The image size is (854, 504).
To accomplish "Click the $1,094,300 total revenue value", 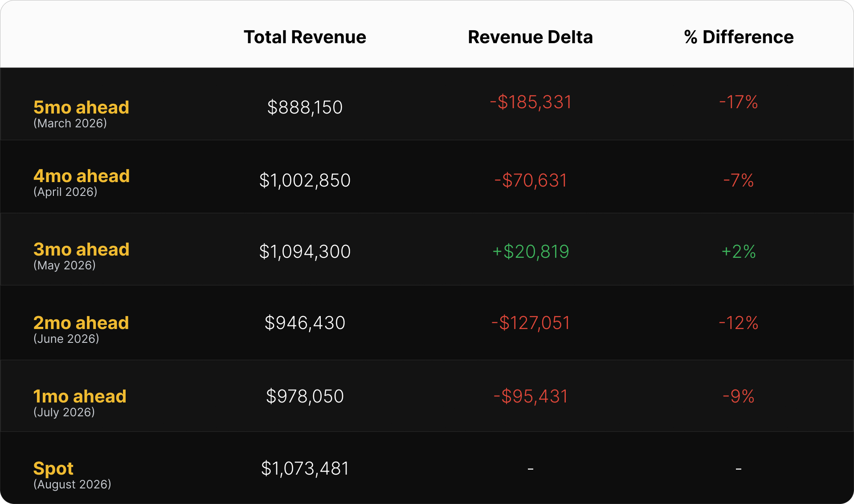I will [x=305, y=252].
